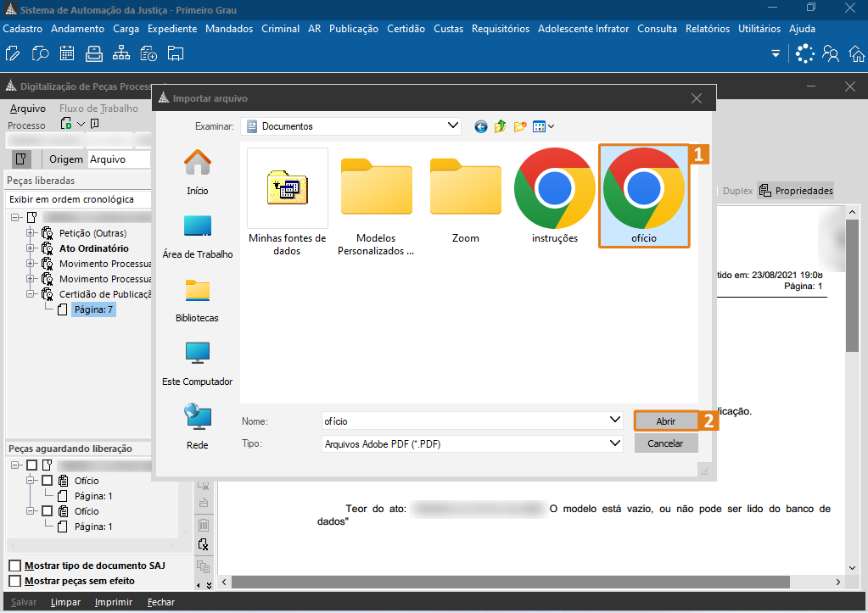
Task: Enable Mostrar peças sem efeito
Action: pos(15,581)
